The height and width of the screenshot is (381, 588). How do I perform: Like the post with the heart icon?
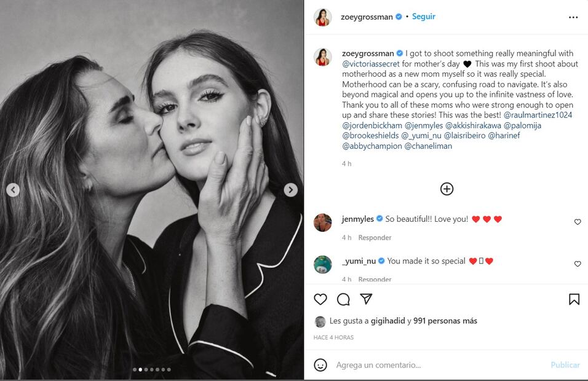pyautogui.click(x=320, y=299)
